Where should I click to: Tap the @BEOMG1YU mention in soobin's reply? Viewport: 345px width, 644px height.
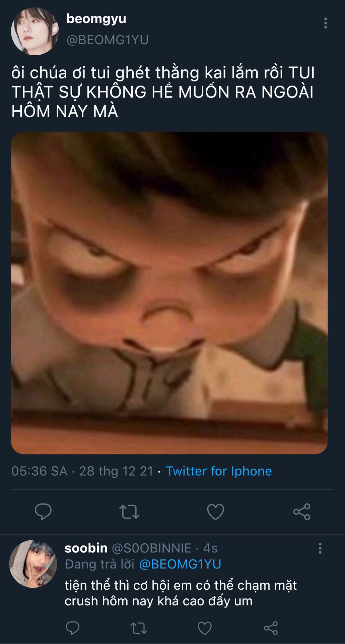point(180,564)
